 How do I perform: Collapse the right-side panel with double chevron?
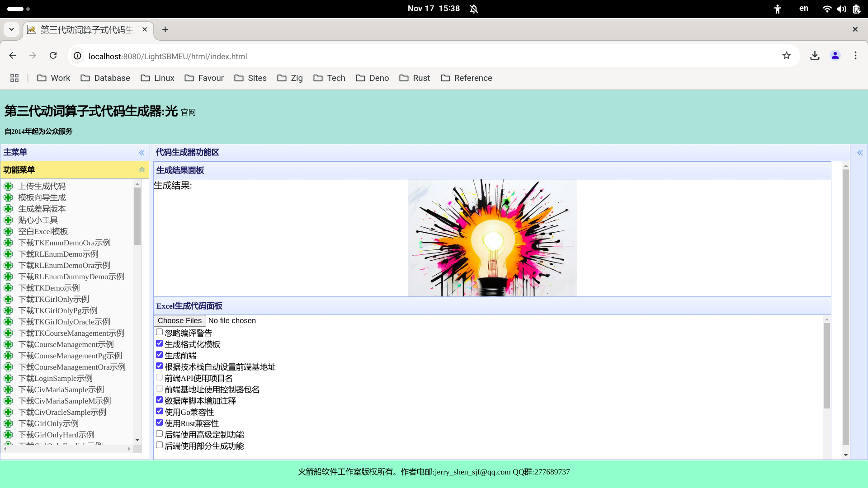click(860, 153)
